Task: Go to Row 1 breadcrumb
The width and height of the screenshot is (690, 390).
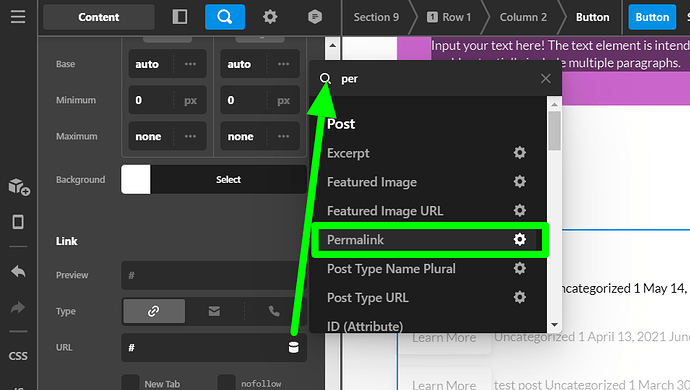Action: pyautogui.click(x=449, y=17)
